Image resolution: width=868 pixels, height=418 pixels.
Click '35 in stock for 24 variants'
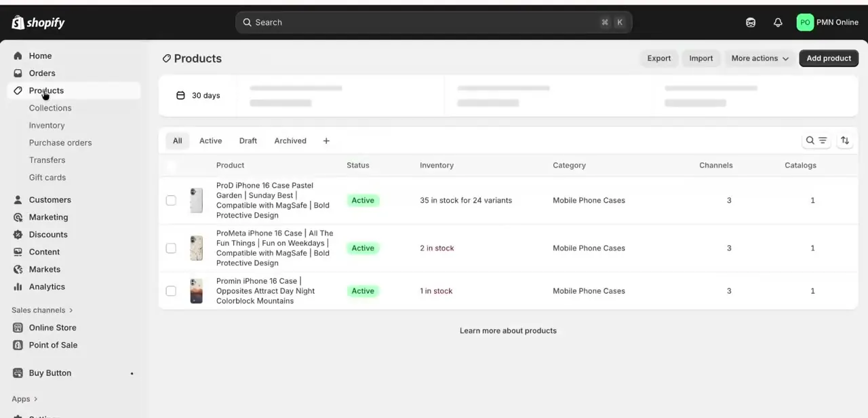pos(466,200)
